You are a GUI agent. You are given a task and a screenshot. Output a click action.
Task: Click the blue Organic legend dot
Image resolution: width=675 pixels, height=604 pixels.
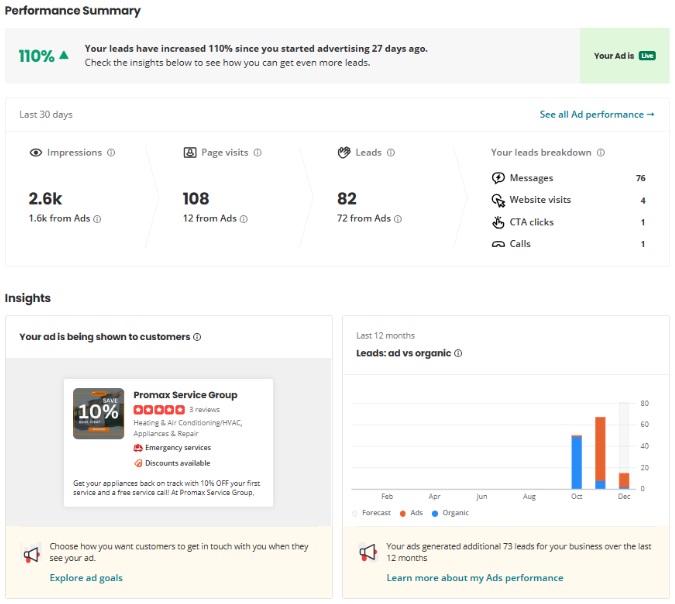click(435, 514)
